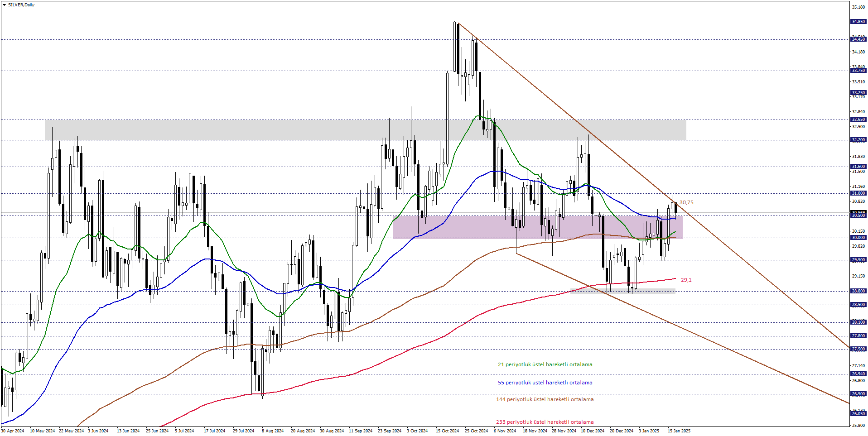Click the 20 Dec 2024 date label
Viewport: 868px width, 436px height.
pyautogui.click(x=622, y=431)
